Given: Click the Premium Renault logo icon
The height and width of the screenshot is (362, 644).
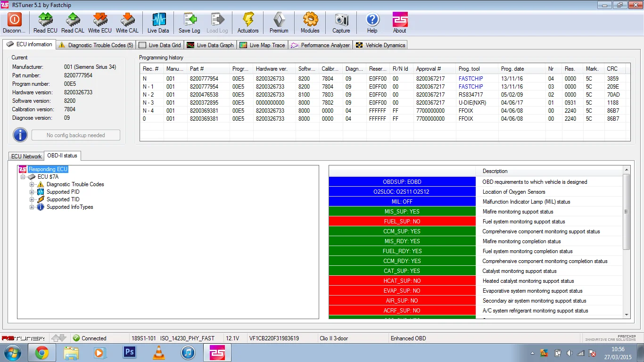Looking at the screenshot, I should (x=279, y=19).
